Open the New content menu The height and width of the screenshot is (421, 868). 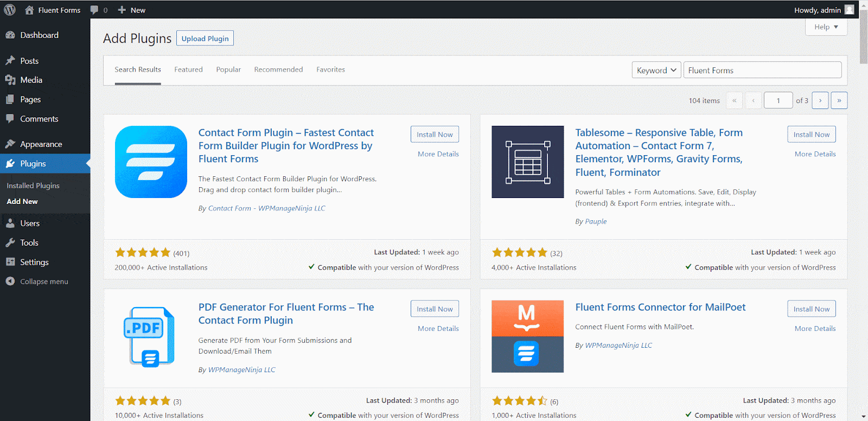[131, 10]
